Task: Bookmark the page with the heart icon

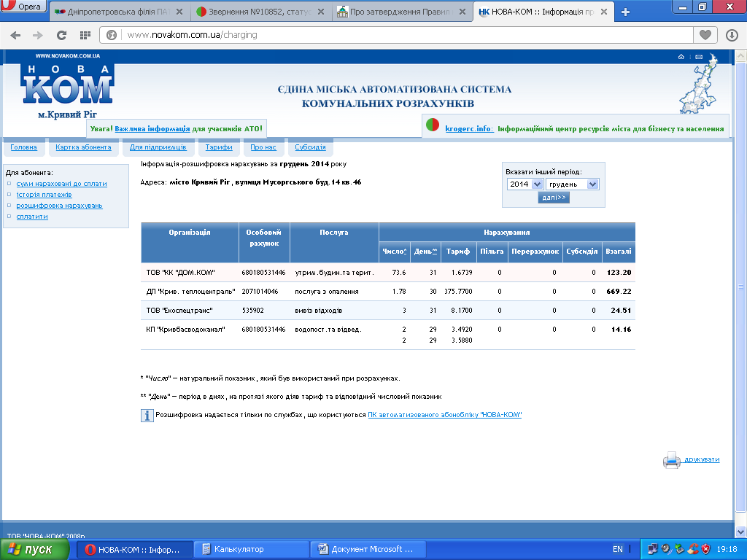Action: pyautogui.click(x=705, y=35)
